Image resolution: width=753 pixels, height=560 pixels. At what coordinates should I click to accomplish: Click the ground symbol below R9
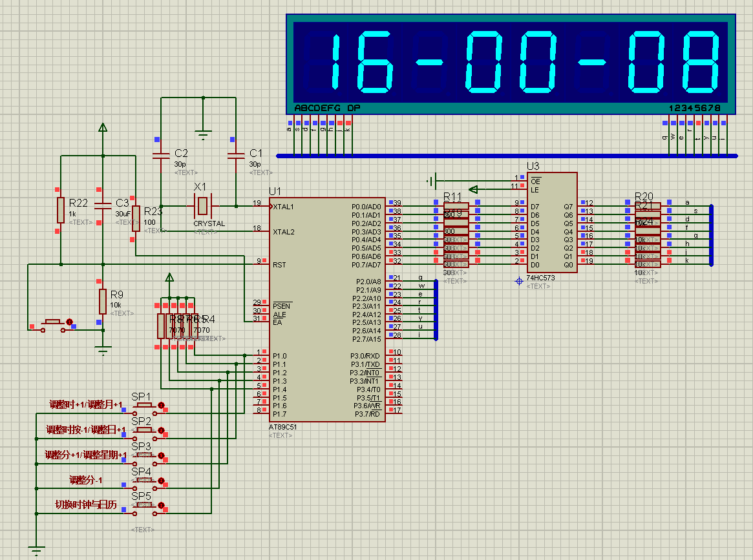[x=103, y=350]
